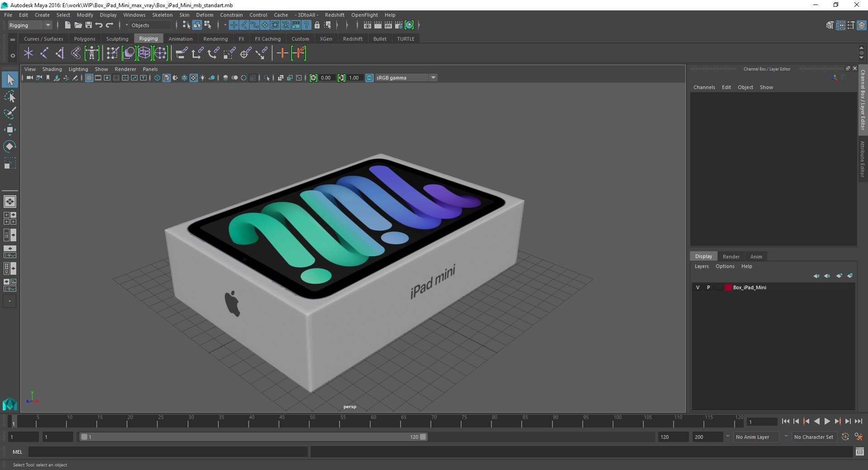Click the Point Constraint shelf icon

point(197,53)
